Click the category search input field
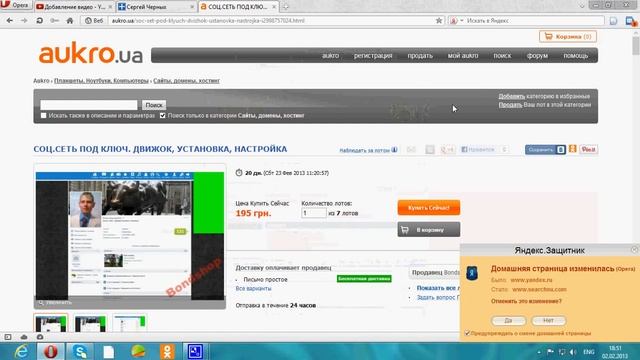 (89, 105)
